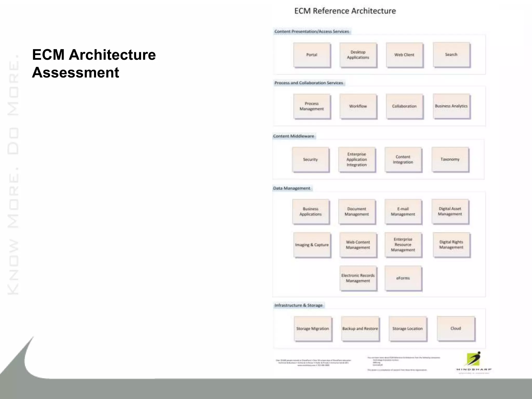Click the Backup and Restore box
This screenshot has width=532, height=399.
click(360, 329)
